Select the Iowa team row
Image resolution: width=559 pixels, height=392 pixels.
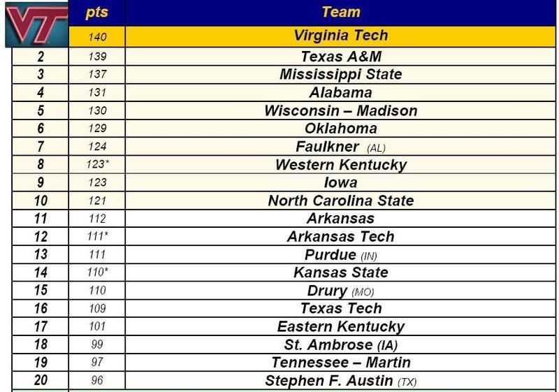point(284,182)
